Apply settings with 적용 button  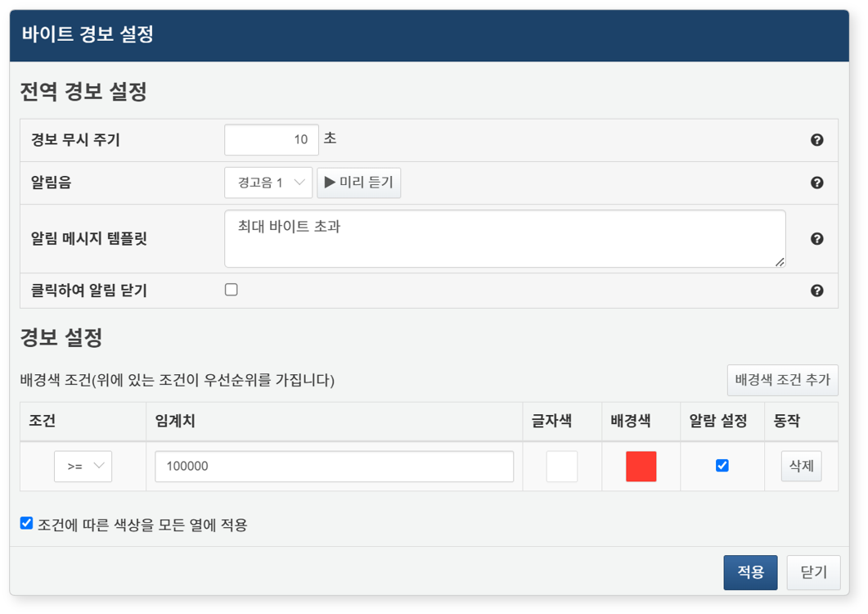pyautogui.click(x=750, y=572)
